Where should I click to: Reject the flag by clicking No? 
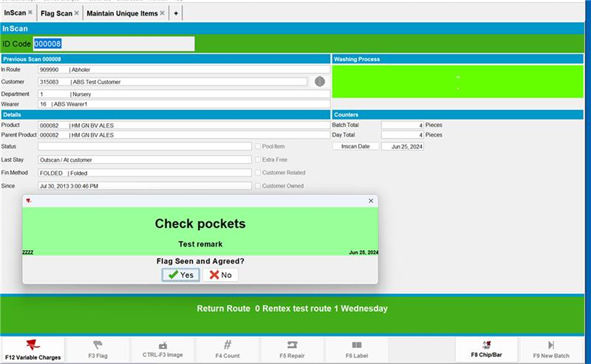(x=220, y=275)
